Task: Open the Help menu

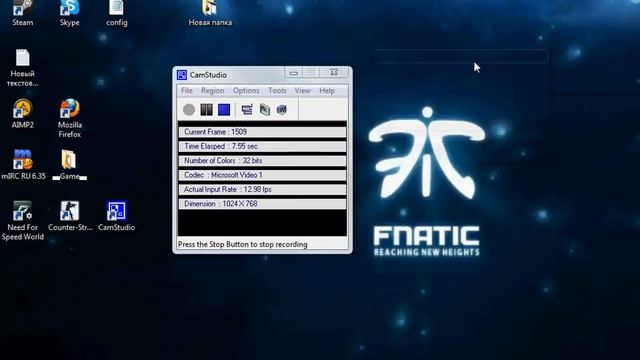Action: [327, 91]
